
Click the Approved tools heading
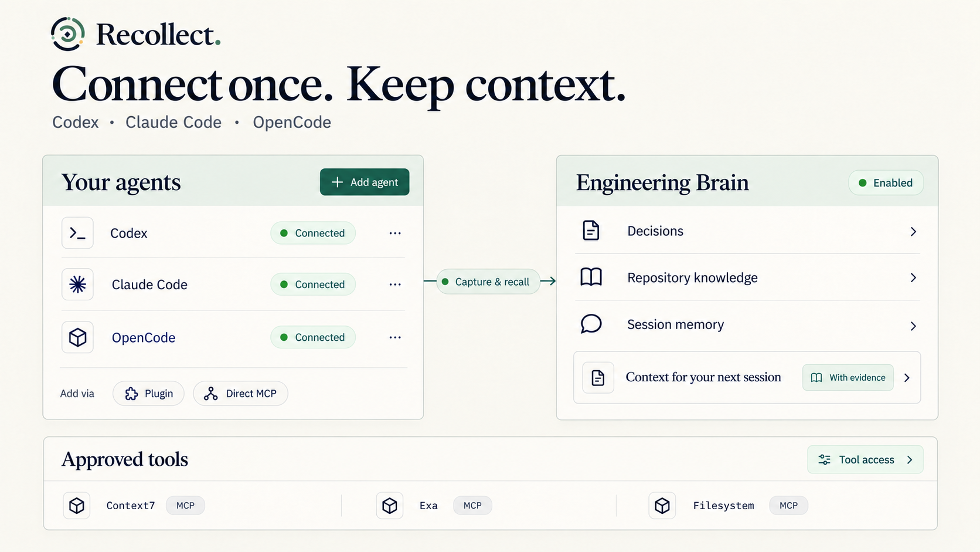pyautogui.click(x=125, y=459)
